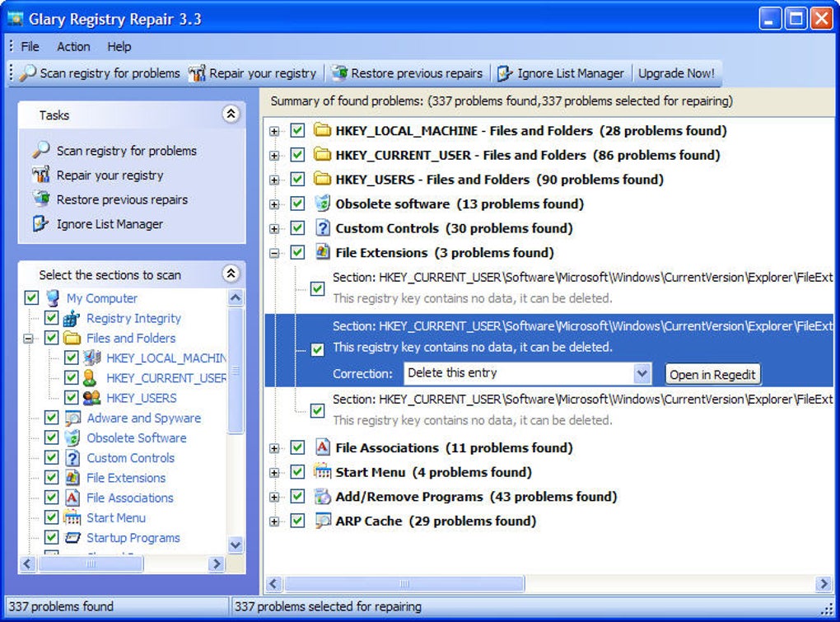Expand the Start Menu results group
840x622 pixels.
tap(274, 473)
